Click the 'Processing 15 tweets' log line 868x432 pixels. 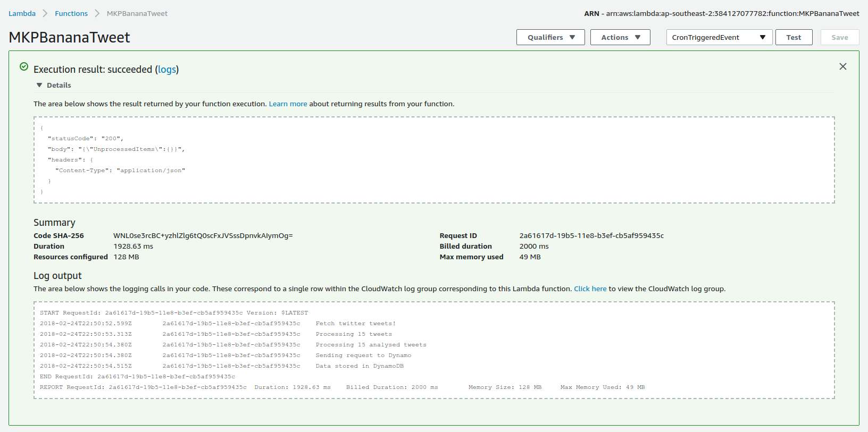pos(216,334)
